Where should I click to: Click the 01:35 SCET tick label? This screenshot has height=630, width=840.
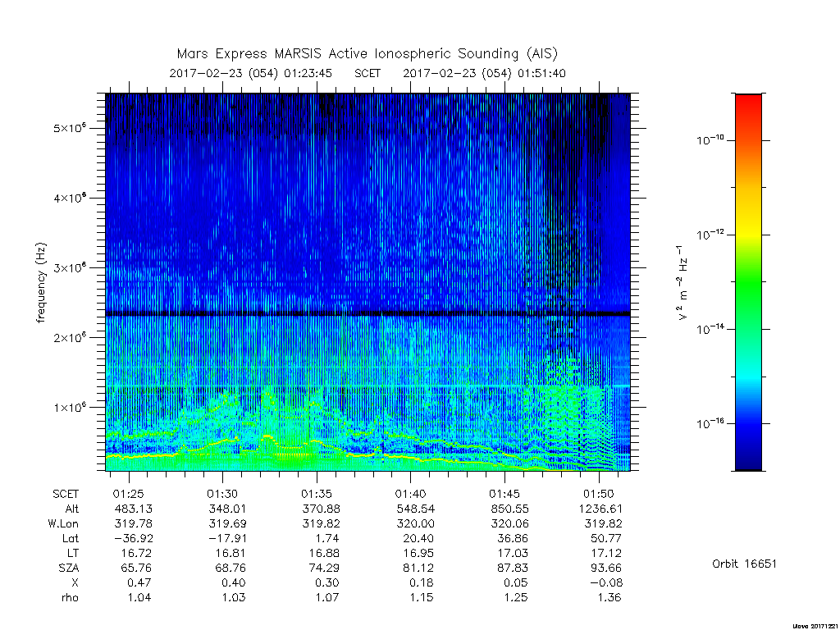pos(317,494)
